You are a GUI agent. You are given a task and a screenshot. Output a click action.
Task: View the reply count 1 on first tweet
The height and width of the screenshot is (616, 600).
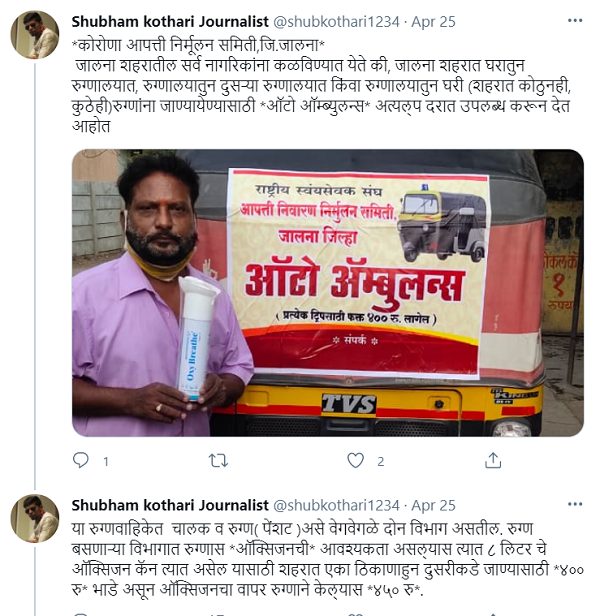click(106, 461)
